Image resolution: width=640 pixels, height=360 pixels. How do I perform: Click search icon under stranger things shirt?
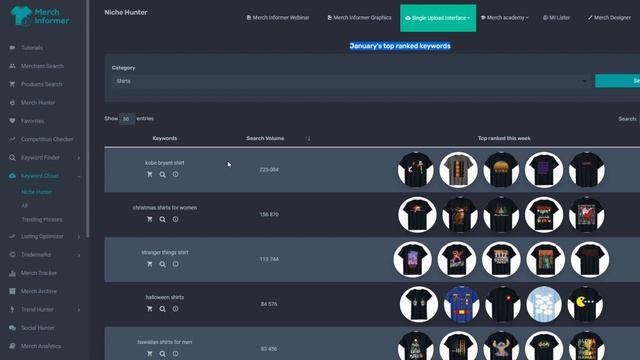coord(162,264)
